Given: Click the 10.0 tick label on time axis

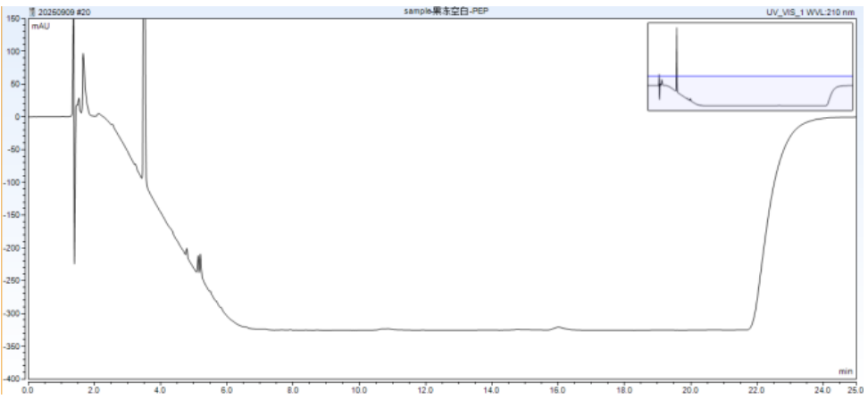Looking at the screenshot, I should (x=359, y=390).
